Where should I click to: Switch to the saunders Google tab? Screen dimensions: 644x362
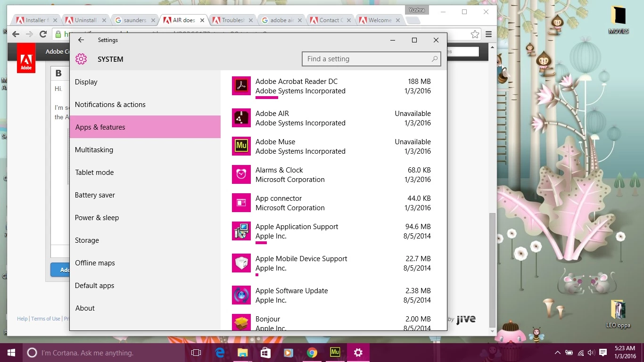(134, 20)
